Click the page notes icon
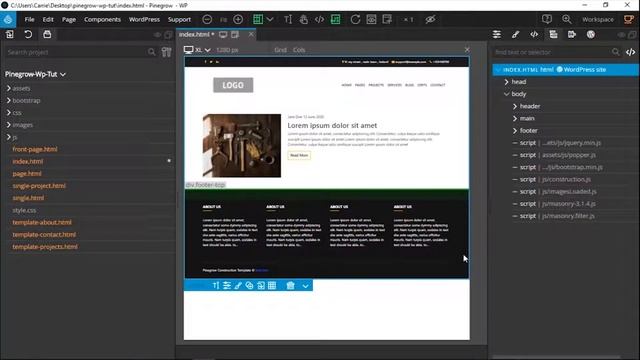The width and height of the screenshot is (640, 360). [387, 19]
